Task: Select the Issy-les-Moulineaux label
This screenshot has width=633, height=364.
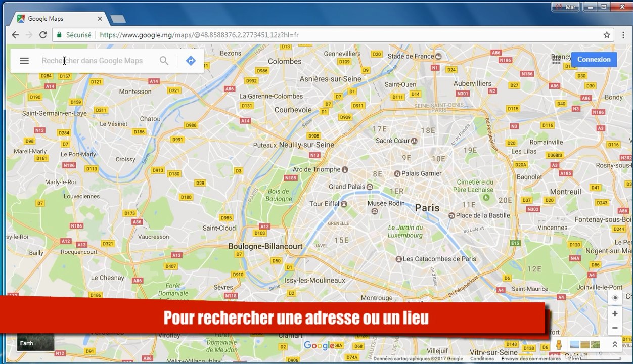Action: point(314,280)
